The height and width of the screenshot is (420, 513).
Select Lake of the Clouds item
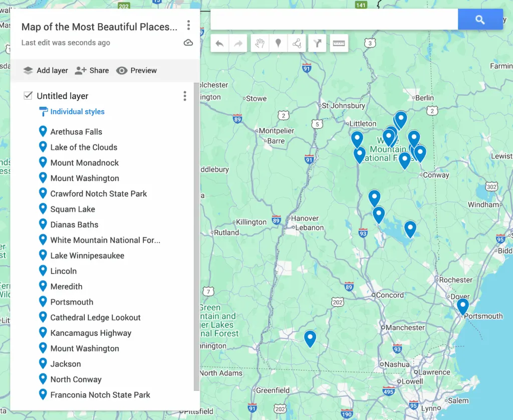[x=84, y=147]
